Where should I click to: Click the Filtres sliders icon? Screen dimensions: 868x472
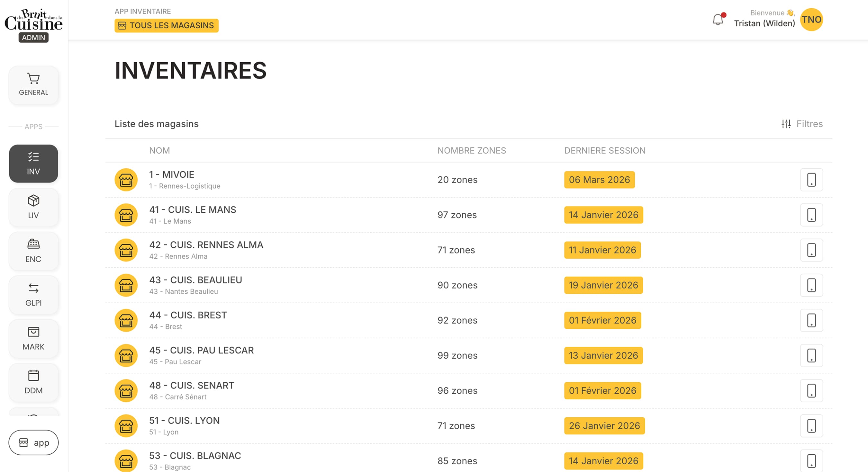click(786, 124)
